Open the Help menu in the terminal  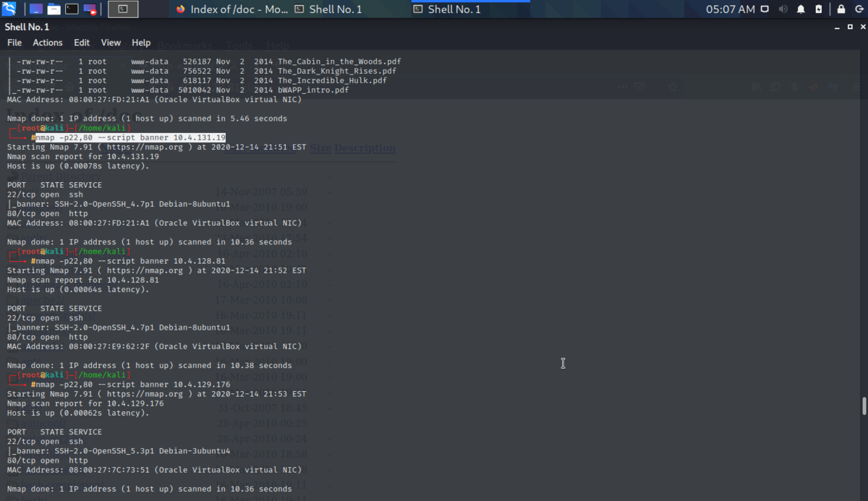(x=141, y=42)
